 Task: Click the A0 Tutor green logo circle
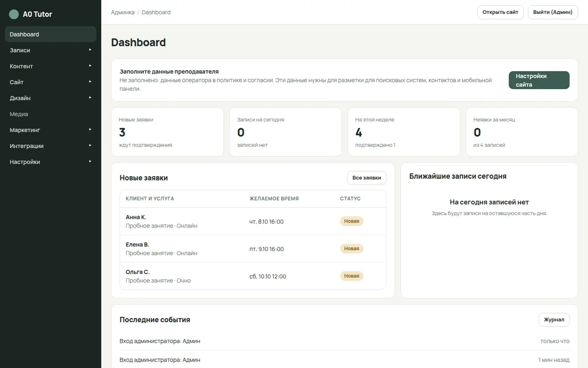coord(14,14)
